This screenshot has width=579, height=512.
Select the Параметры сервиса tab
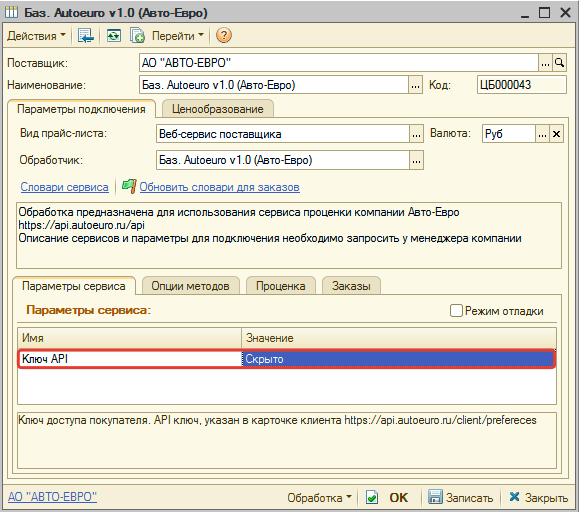74,286
